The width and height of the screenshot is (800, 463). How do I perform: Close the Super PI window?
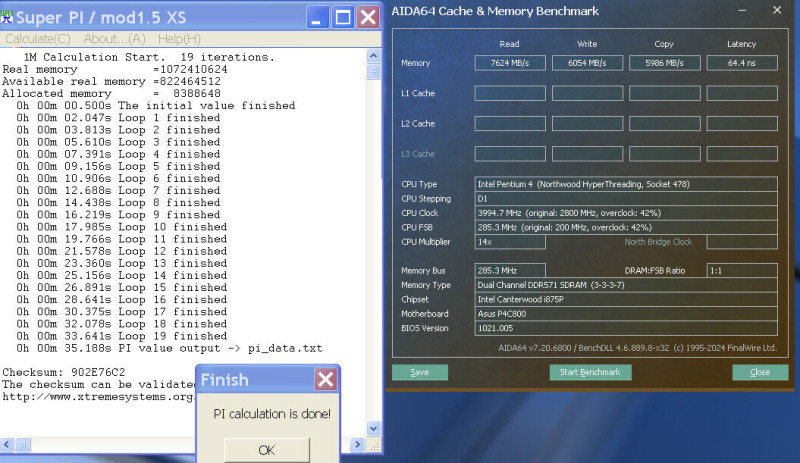[367, 17]
